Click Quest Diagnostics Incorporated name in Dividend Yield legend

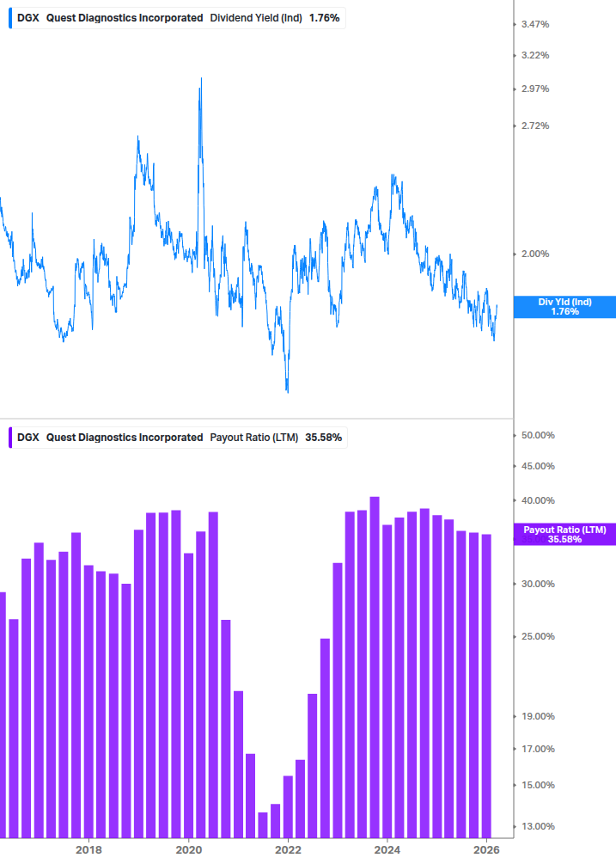(x=125, y=18)
